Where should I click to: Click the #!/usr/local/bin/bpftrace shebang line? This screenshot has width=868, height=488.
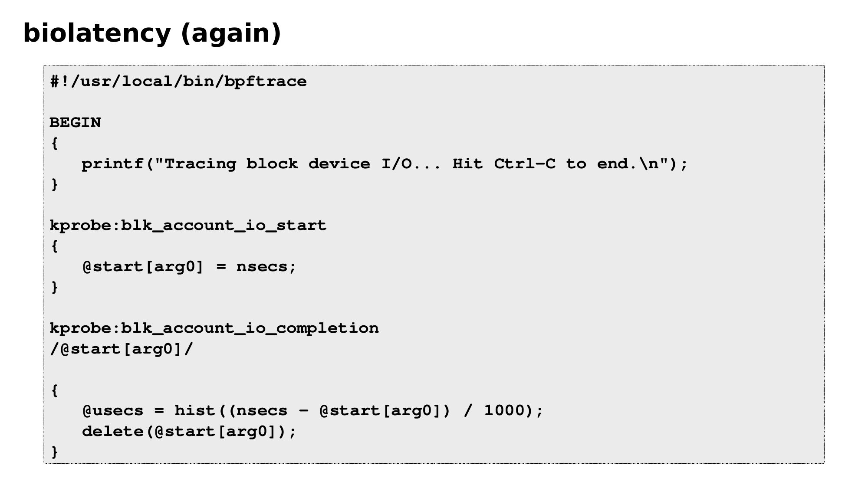(178, 82)
